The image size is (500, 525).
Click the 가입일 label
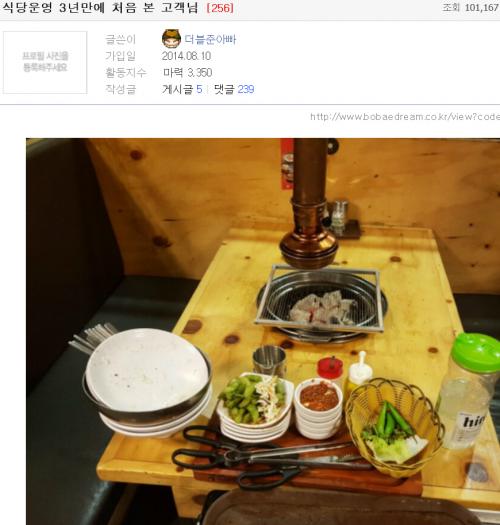tap(120, 56)
